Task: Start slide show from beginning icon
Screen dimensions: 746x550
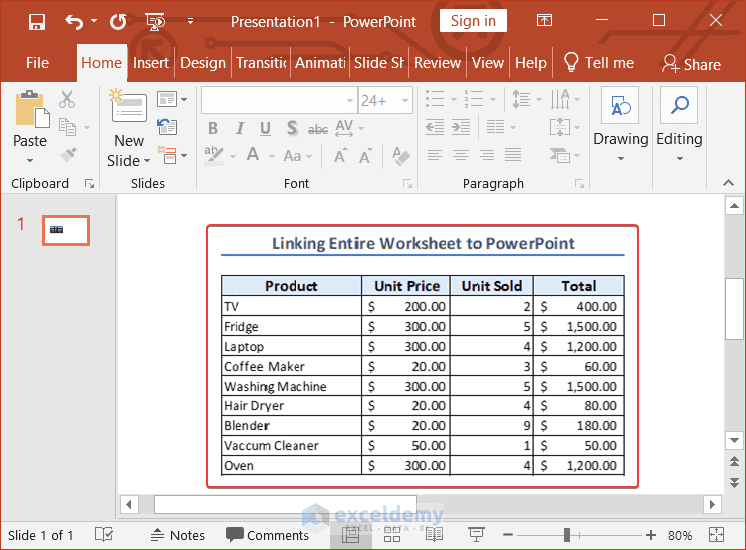Action: click(155, 21)
